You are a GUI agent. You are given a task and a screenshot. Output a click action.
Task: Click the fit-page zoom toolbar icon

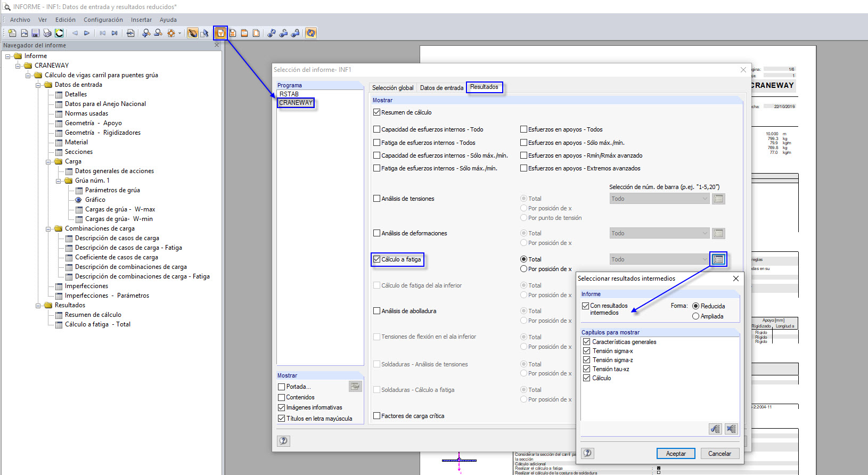(x=171, y=33)
